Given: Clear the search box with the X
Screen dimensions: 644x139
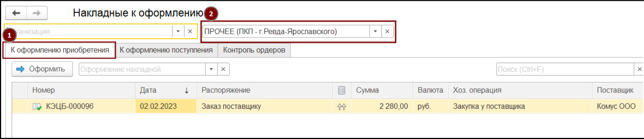Looking at the screenshot, I should [x=639, y=69].
